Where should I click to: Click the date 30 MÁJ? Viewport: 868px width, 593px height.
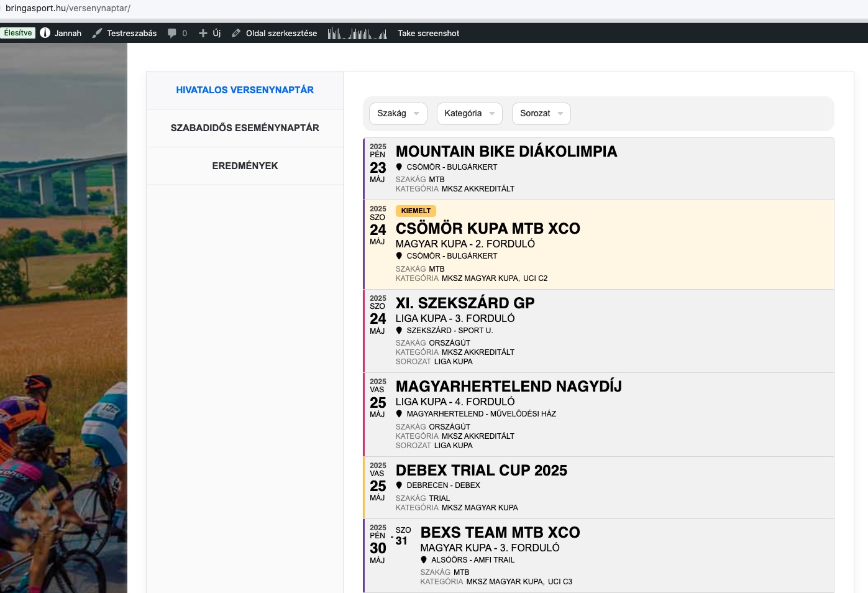pyautogui.click(x=378, y=552)
